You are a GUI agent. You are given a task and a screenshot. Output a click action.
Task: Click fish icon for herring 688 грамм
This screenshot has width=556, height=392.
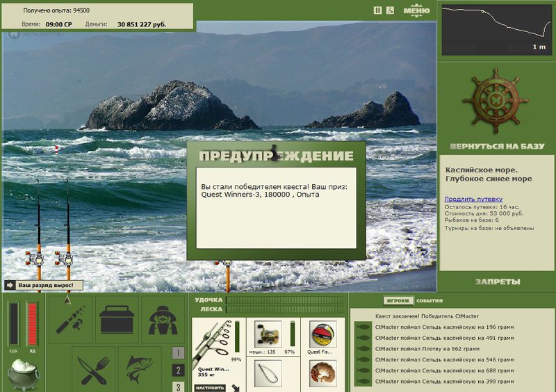click(363, 370)
